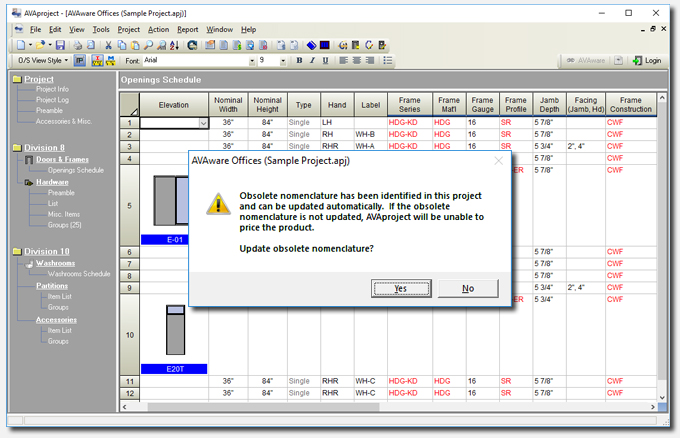Toggle Underline text formatting
Viewport: 680px width, 438px height.
click(325, 61)
